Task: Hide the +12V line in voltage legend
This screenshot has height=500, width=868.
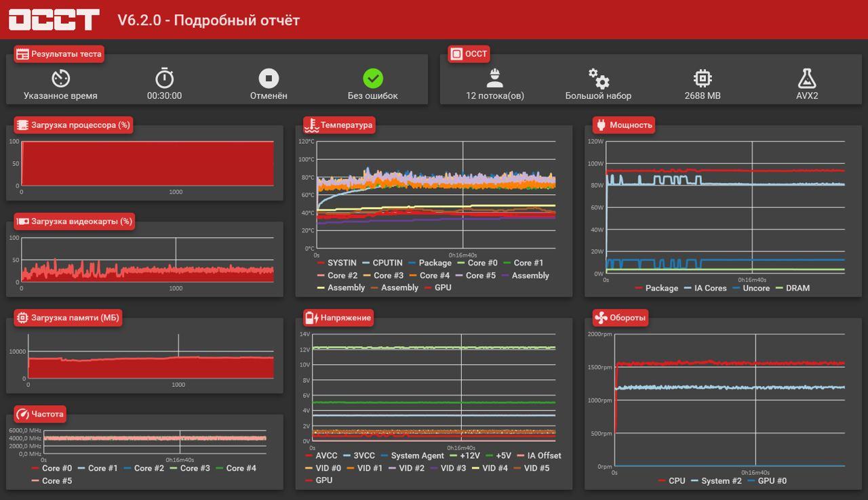Action: click(x=465, y=456)
